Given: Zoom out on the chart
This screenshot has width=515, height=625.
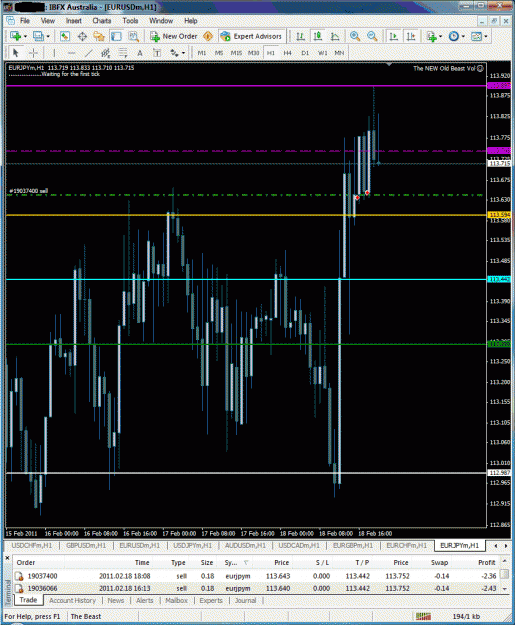Looking at the screenshot, I should 372,36.
